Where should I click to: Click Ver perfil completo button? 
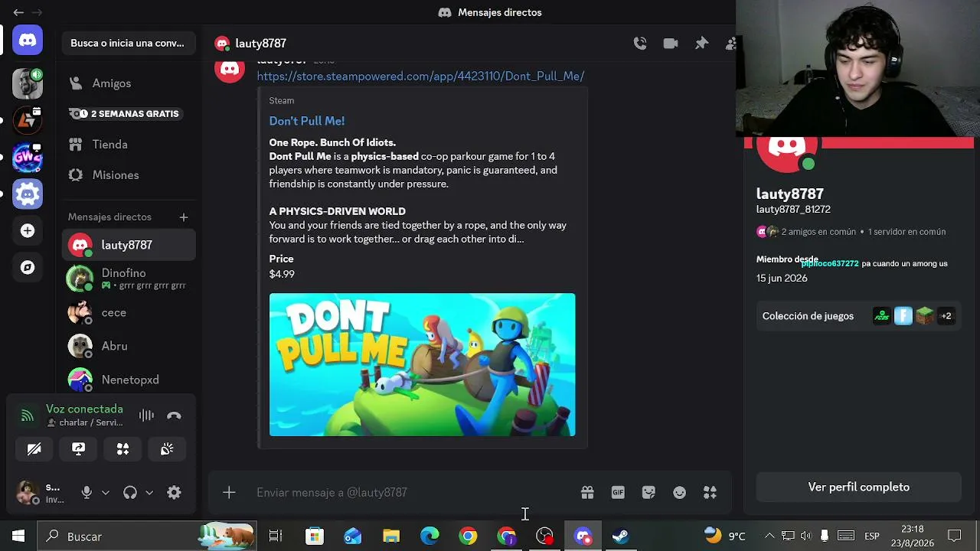click(858, 487)
